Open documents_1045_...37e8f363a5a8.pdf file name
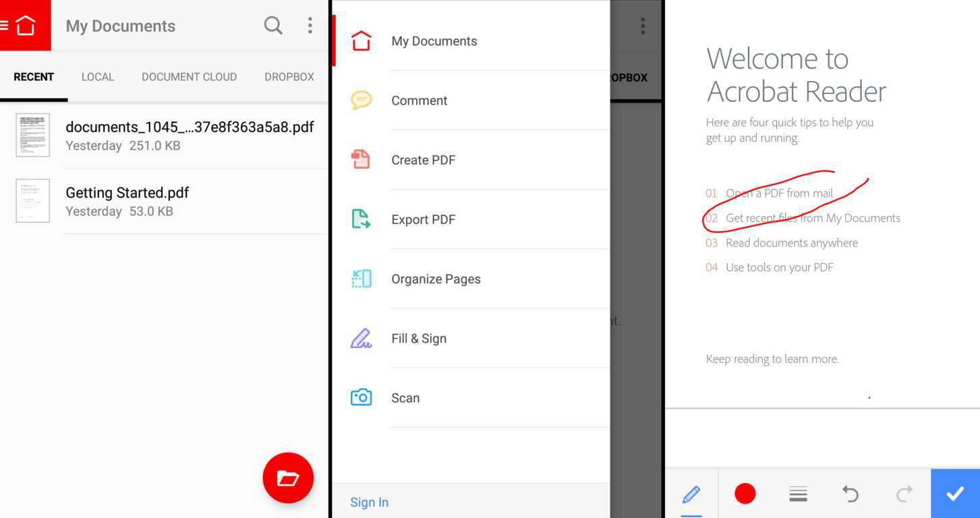The width and height of the screenshot is (980, 518). pyautogui.click(x=190, y=127)
